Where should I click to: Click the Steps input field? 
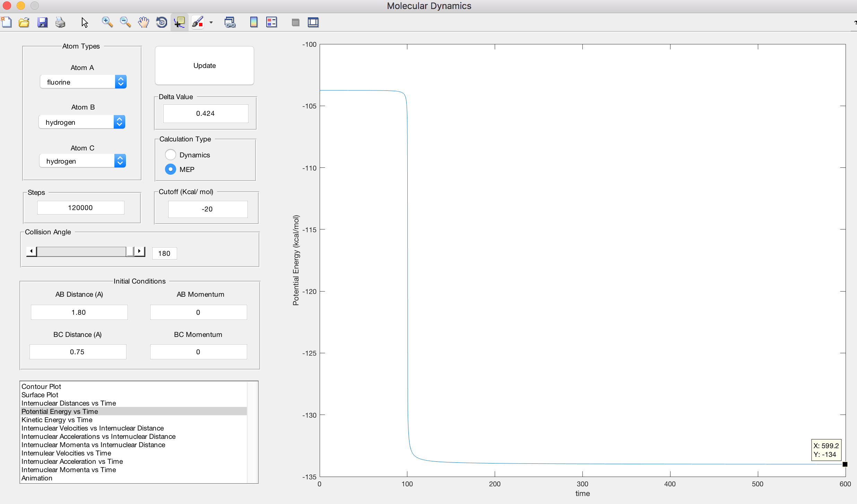point(80,208)
